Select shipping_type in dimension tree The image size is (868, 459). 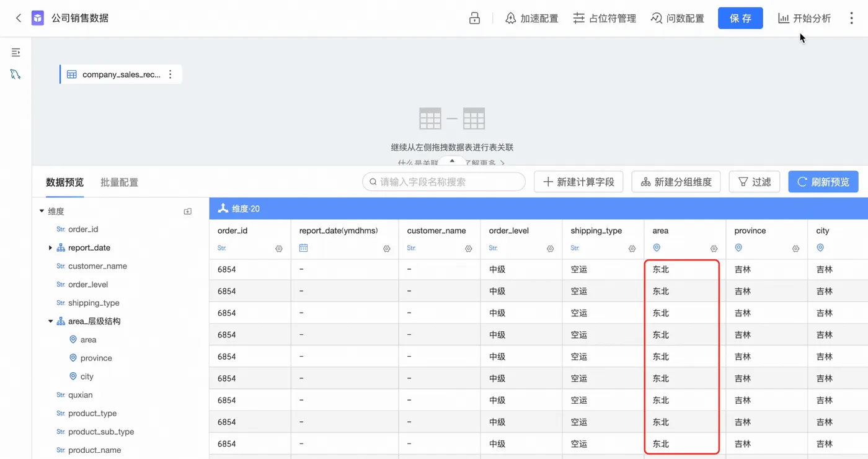coord(94,303)
